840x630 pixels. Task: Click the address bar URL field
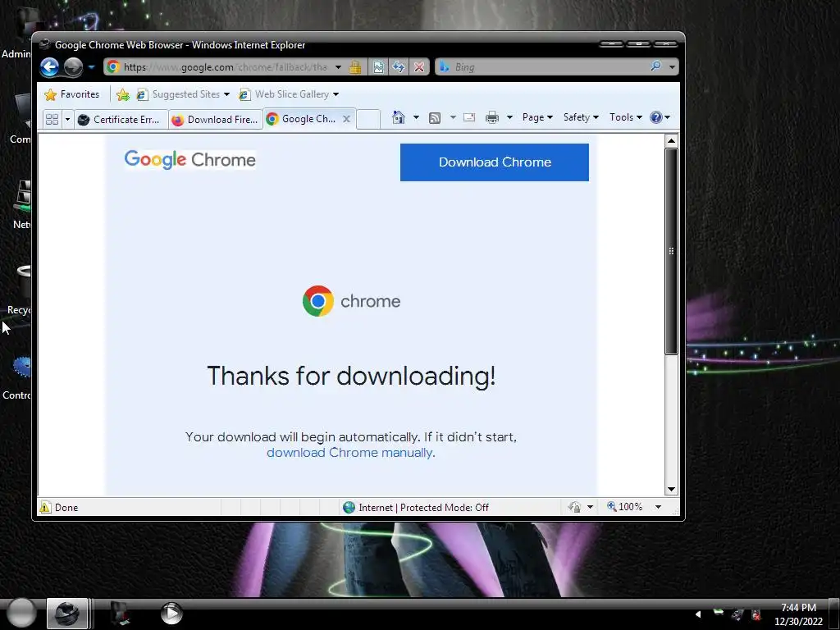coord(225,67)
